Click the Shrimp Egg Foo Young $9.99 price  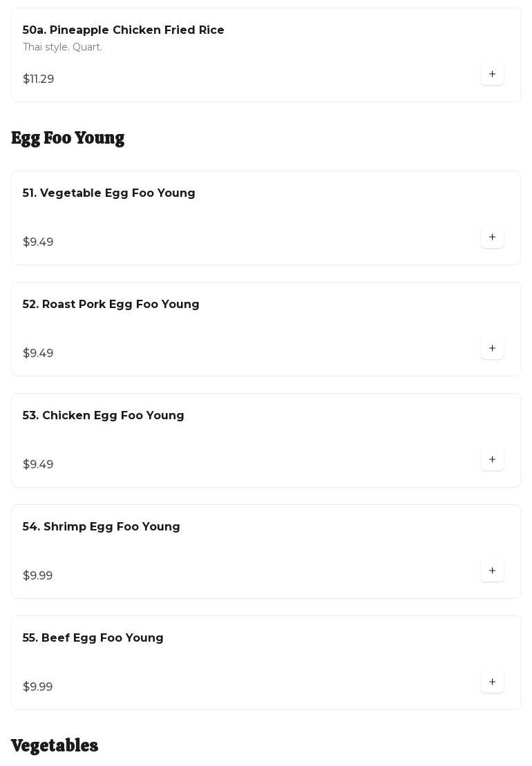[38, 576]
